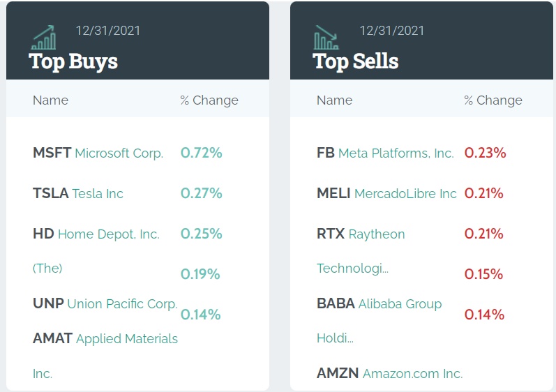Image resolution: width=556 pixels, height=392 pixels.
Task: Click the Top Buys heading
Action: [73, 61]
